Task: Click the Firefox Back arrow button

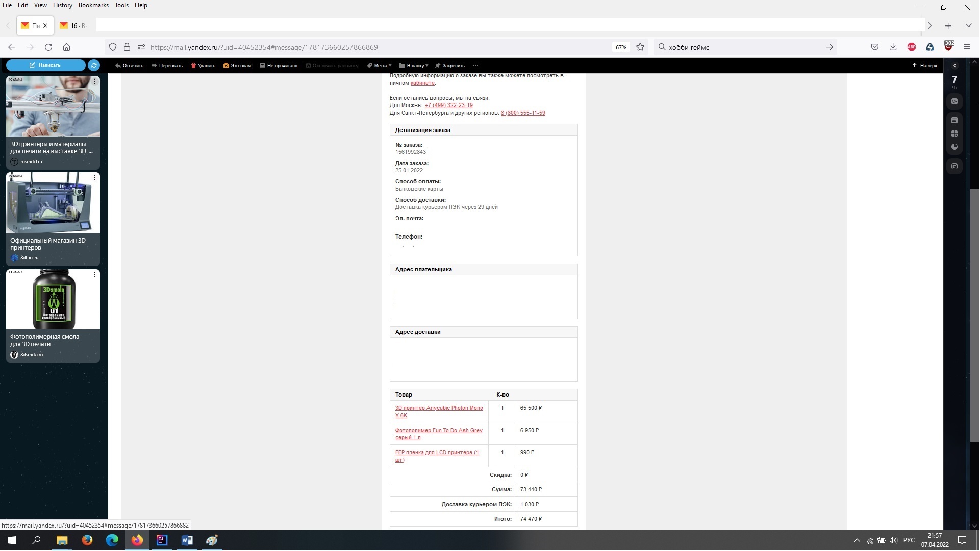Action: (x=12, y=47)
